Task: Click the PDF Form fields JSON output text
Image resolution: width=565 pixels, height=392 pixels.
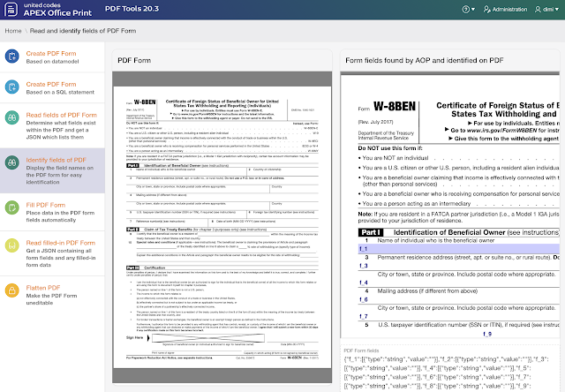Action: click(x=447, y=373)
